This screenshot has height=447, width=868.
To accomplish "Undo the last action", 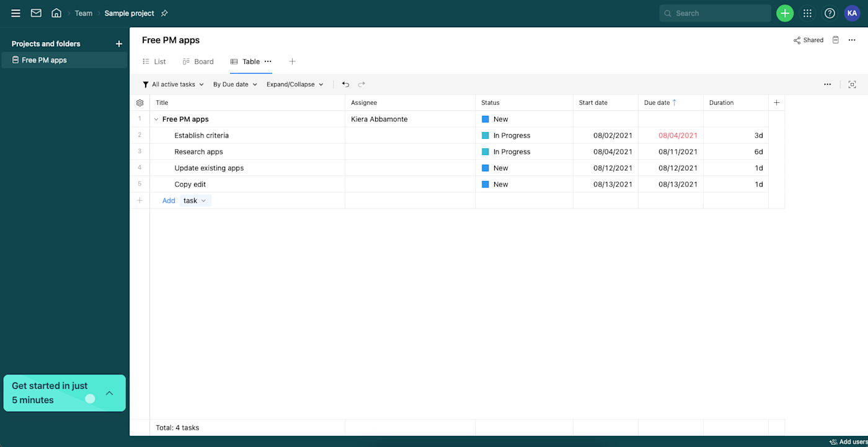I will [x=345, y=84].
